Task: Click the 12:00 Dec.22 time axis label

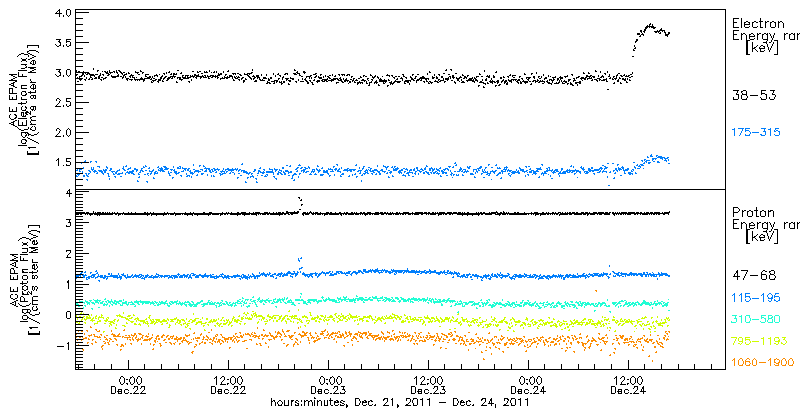Action: tap(229, 385)
